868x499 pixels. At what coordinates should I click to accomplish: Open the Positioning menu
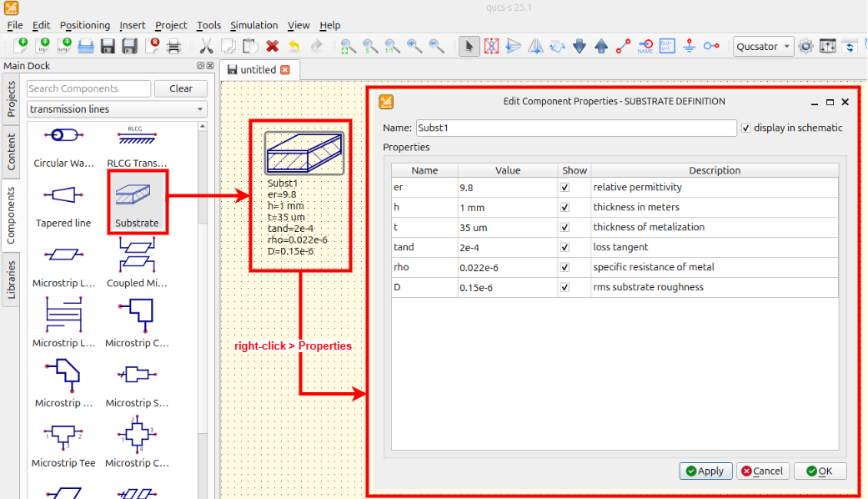(x=85, y=25)
